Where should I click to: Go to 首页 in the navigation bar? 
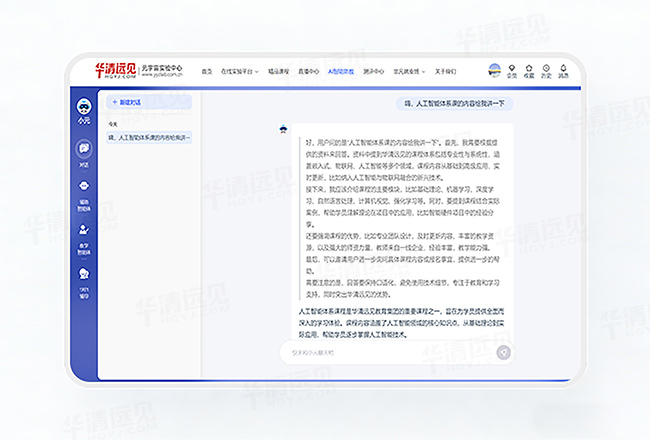pyautogui.click(x=207, y=72)
